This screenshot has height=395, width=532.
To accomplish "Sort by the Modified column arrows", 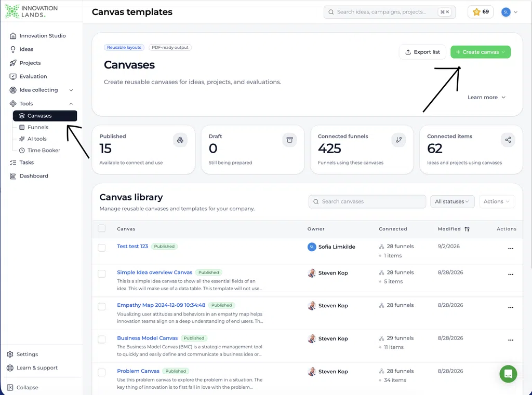I will tap(467, 229).
